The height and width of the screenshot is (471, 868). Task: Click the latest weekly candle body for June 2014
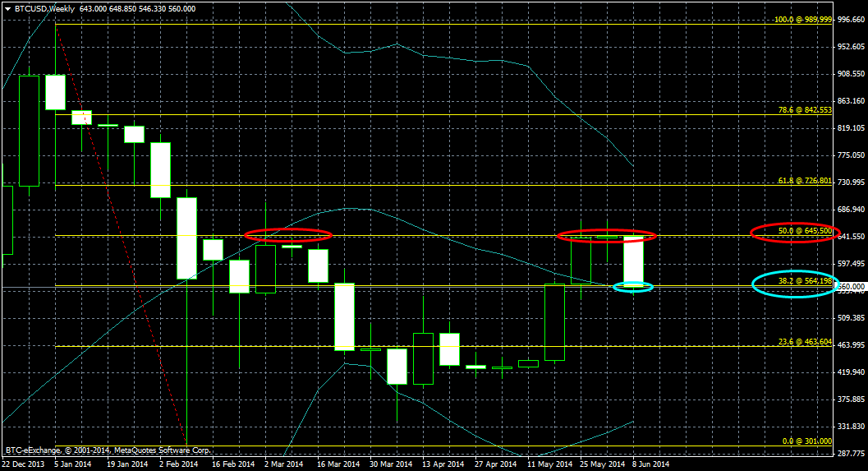[633, 260]
